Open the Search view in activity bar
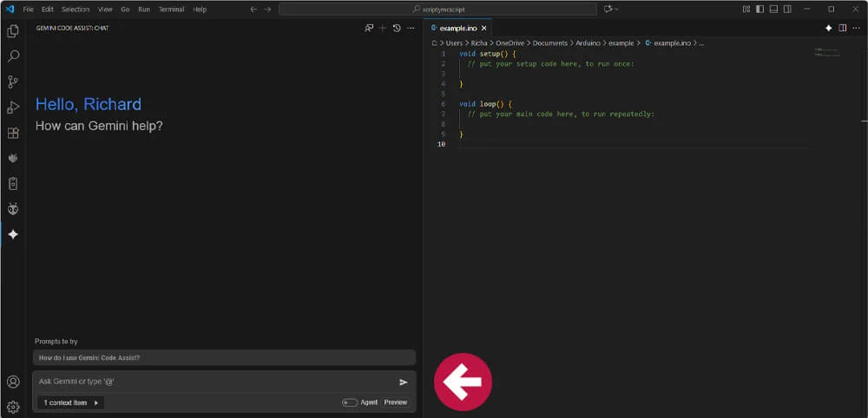 click(13, 56)
